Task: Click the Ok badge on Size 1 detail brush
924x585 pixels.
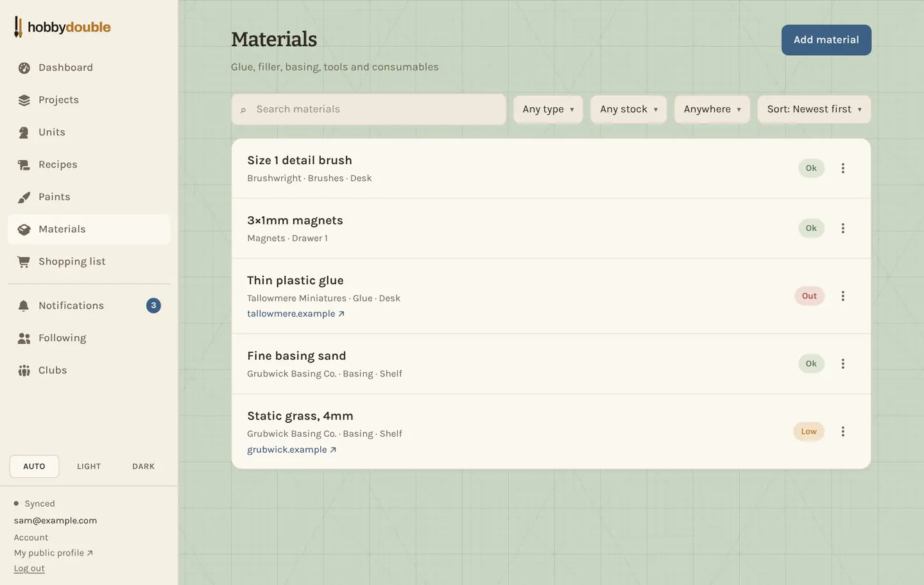Action: (812, 168)
